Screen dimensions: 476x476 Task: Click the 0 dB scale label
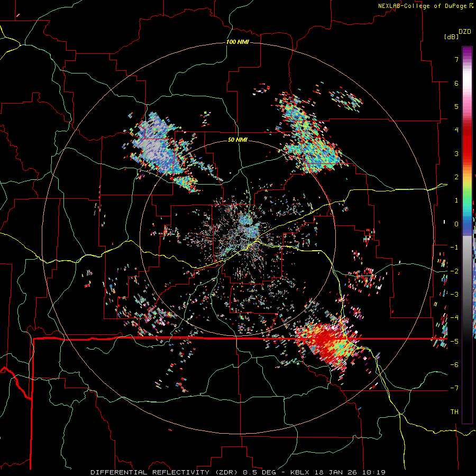pos(456,224)
